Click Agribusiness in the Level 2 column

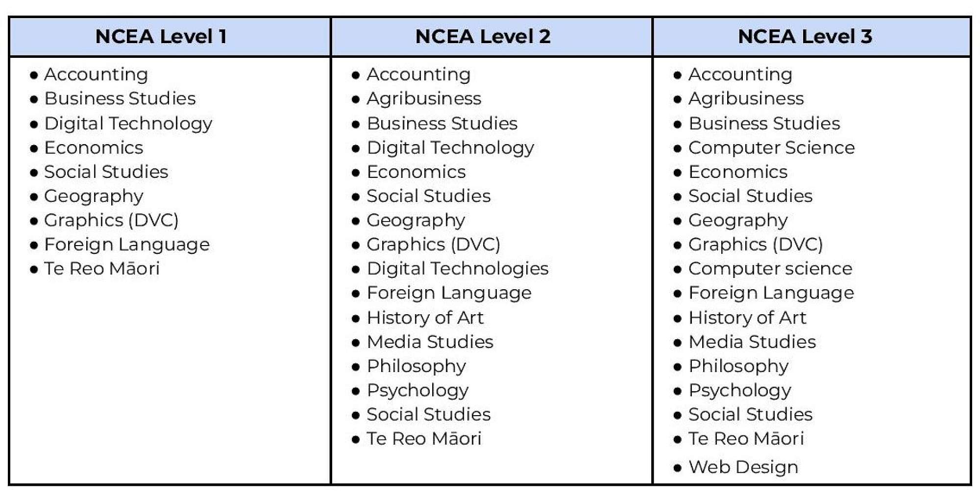[424, 99]
